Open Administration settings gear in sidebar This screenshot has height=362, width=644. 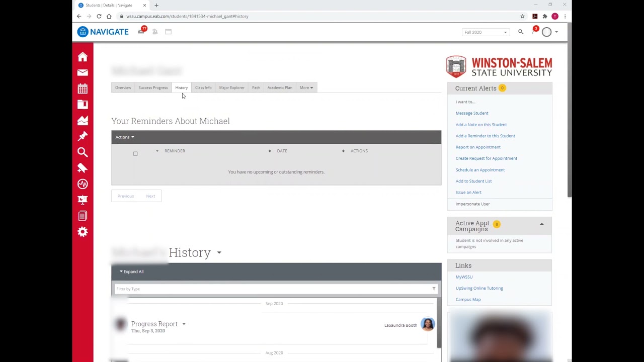click(83, 232)
